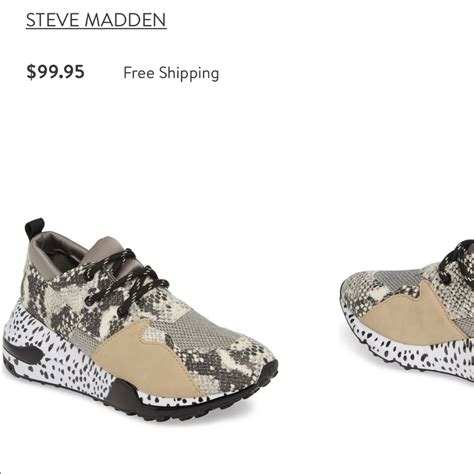Open the left snake-print sneaker image

pyautogui.click(x=140, y=320)
